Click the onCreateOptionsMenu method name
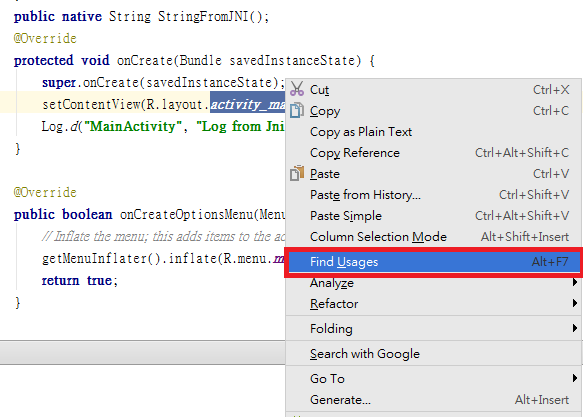This screenshot has height=417, width=583. coord(186,214)
